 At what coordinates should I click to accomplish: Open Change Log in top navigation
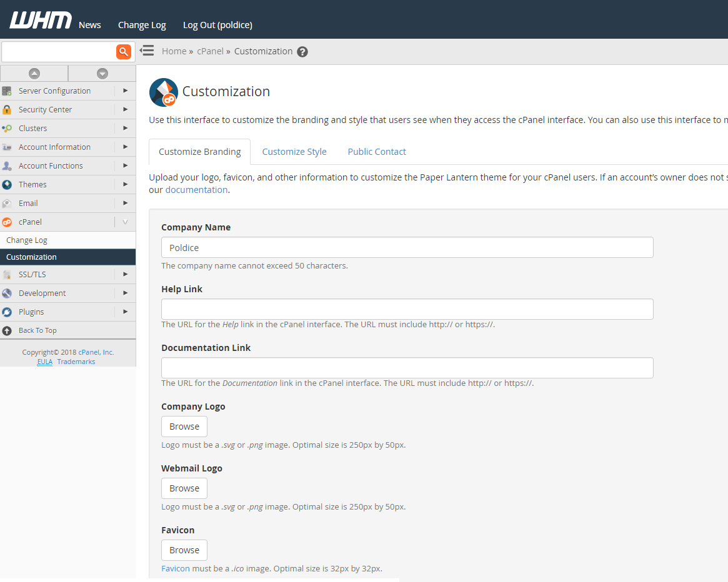coord(142,25)
